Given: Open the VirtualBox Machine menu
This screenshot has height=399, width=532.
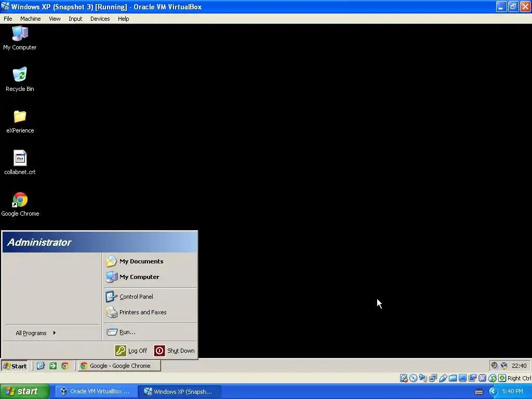Looking at the screenshot, I should [x=31, y=19].
